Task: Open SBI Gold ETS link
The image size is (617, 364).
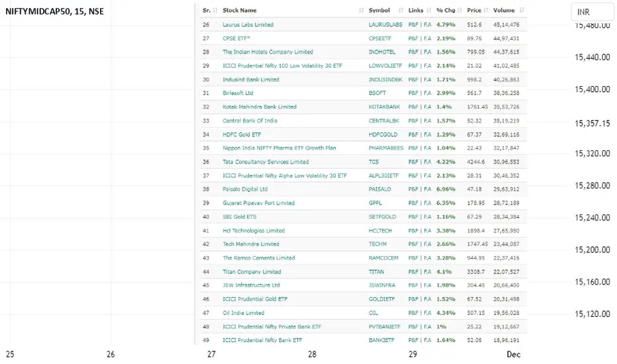Action: coord(239,216)
